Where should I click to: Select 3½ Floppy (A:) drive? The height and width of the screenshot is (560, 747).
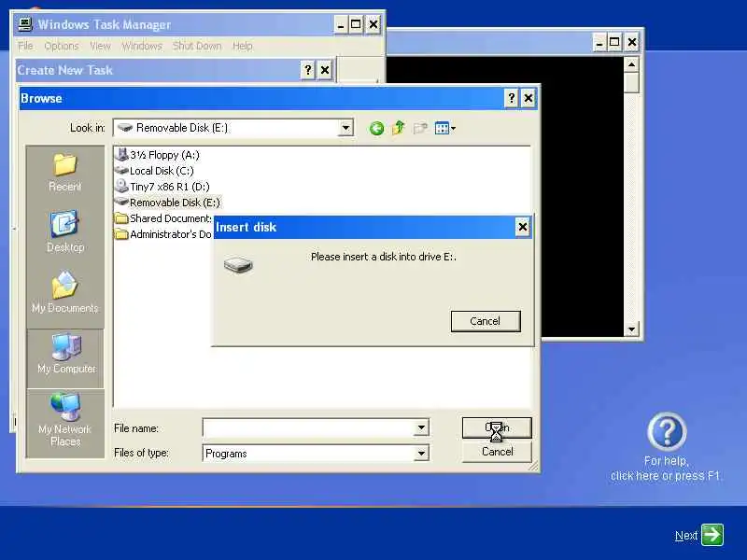point(158,155)
